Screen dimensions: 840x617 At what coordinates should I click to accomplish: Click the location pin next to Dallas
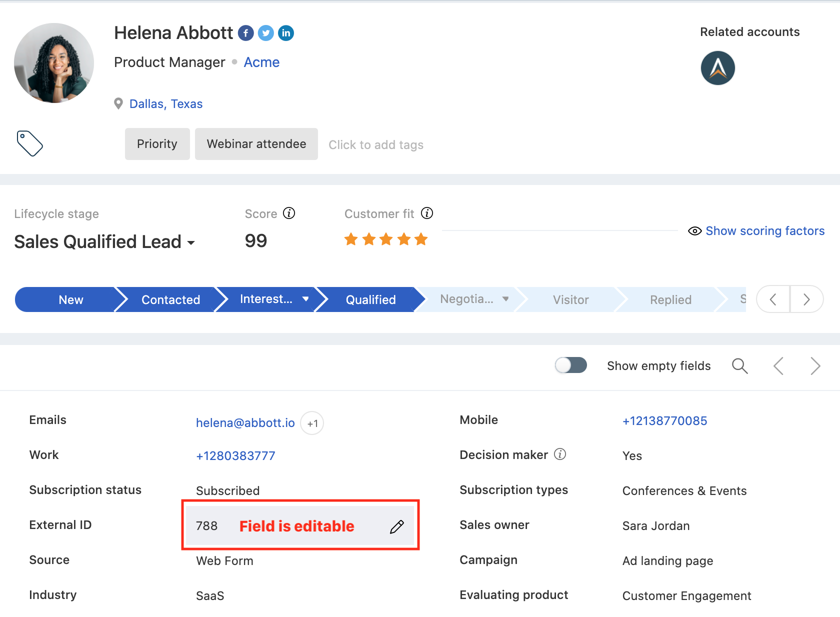[118, 103]
